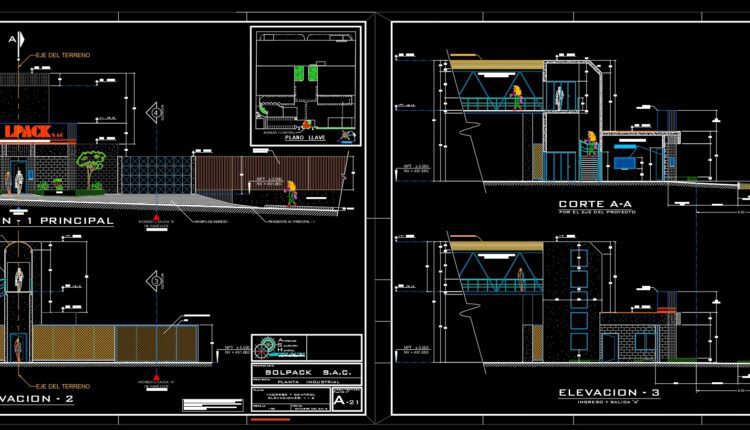
Task: Click the 'PLANO LLAVE' label
Action: coord(305,137)
